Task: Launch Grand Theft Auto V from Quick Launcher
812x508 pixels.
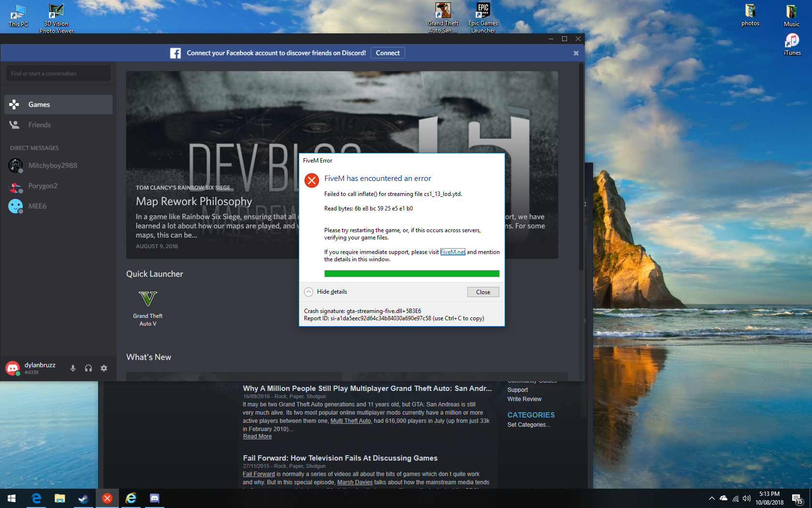Action: 148,308
